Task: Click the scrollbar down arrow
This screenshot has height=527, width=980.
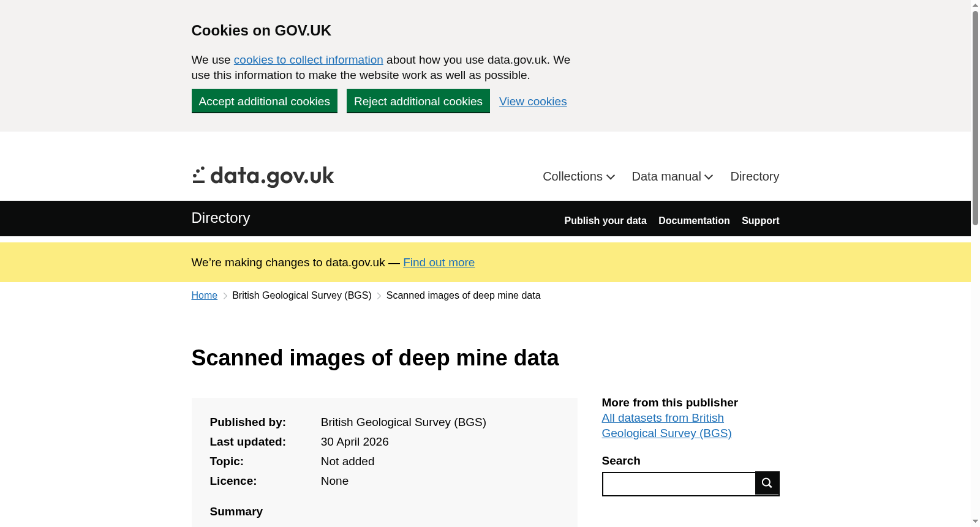Action: pos(975,521)
